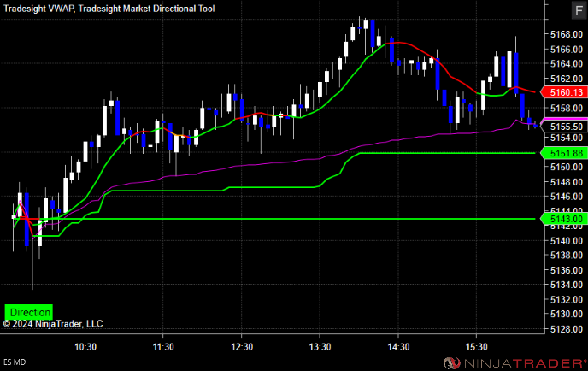
Task: Click the 15:30 time axis label
Action: pyautogui.click(x=477, y=347)
